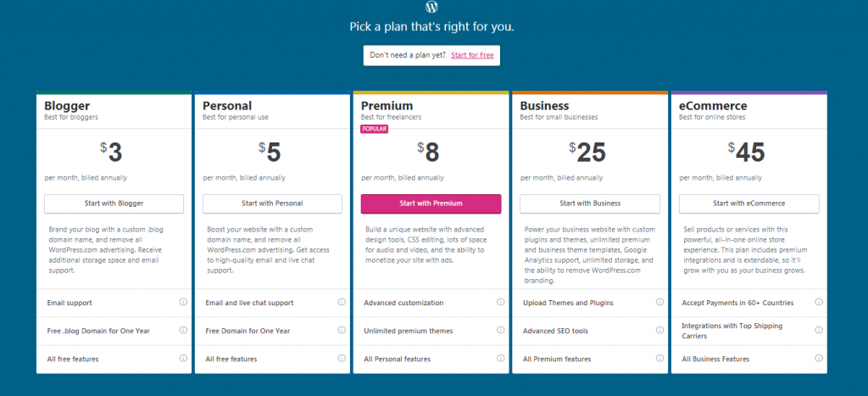Click info icon for Unlimited premium themes
The width and height of the screenshot is (868, 396).
(x=500, y=330)
